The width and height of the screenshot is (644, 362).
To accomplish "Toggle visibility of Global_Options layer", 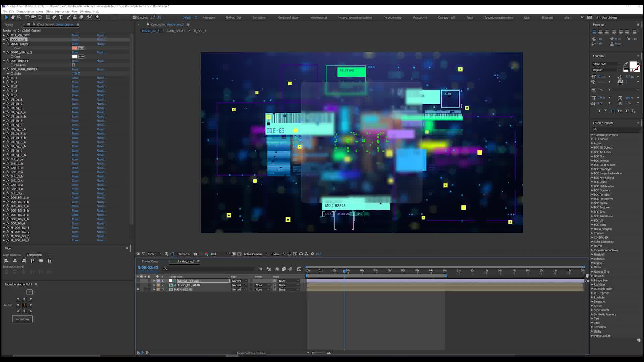I will click(x=138, y=281).
